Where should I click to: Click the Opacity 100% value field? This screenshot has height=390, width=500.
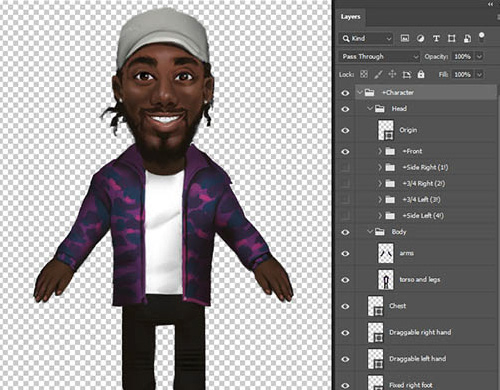463,56
